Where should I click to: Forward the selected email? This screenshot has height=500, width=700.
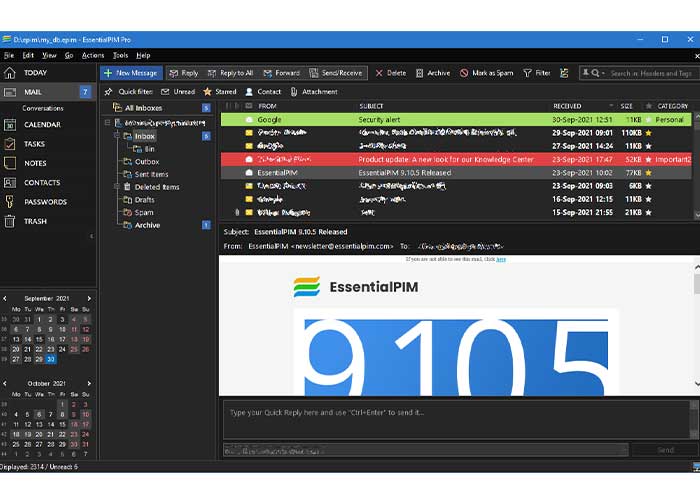coord(282,73)
